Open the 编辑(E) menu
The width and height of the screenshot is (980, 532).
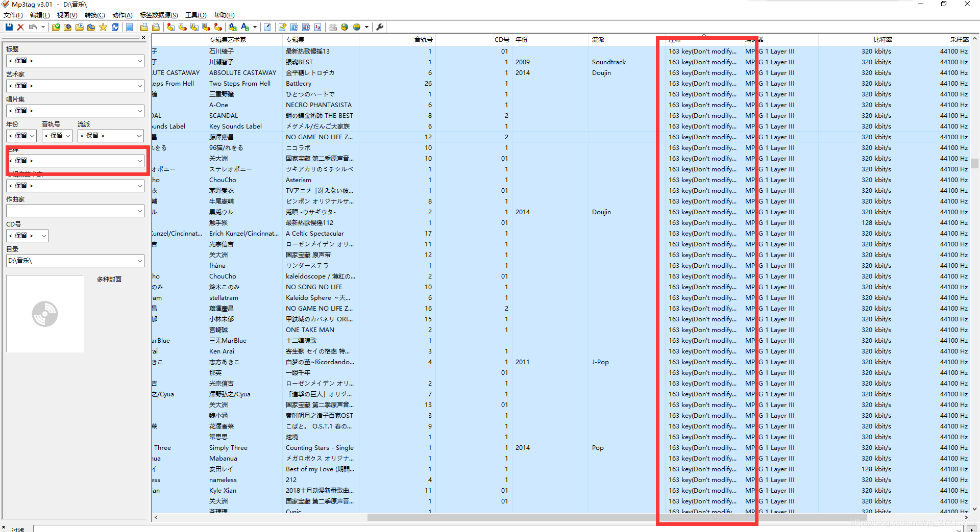tap(40, 15)
